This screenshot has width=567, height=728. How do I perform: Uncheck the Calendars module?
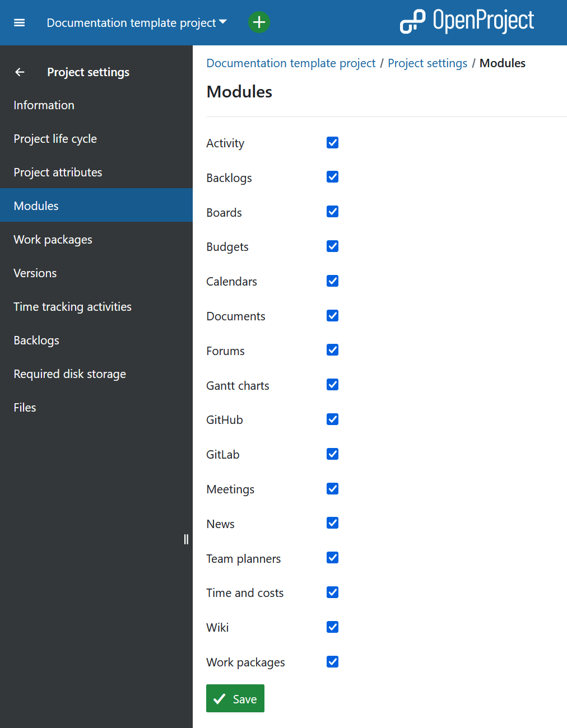point(333,281)
